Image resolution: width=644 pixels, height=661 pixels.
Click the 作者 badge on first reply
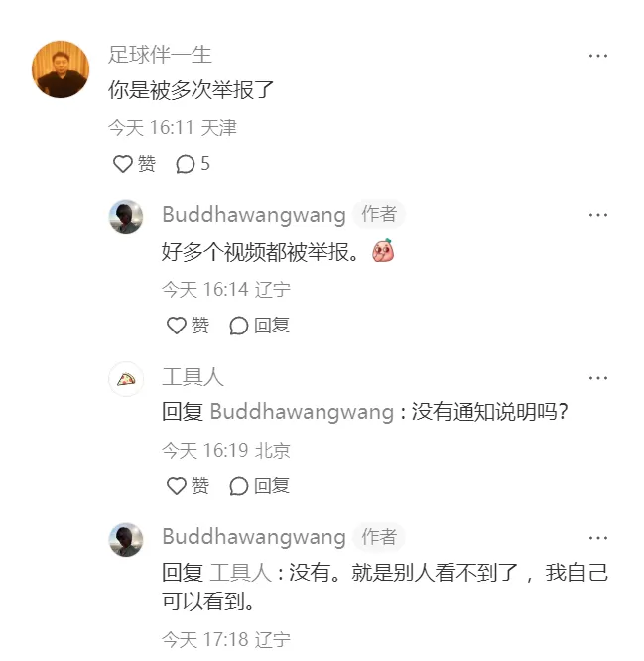[x=379, y=214]
